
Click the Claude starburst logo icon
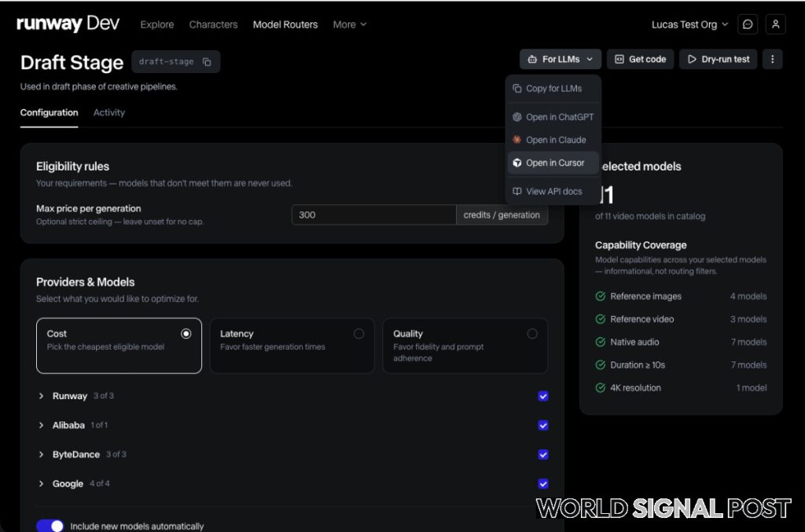[x=517, y=140]
